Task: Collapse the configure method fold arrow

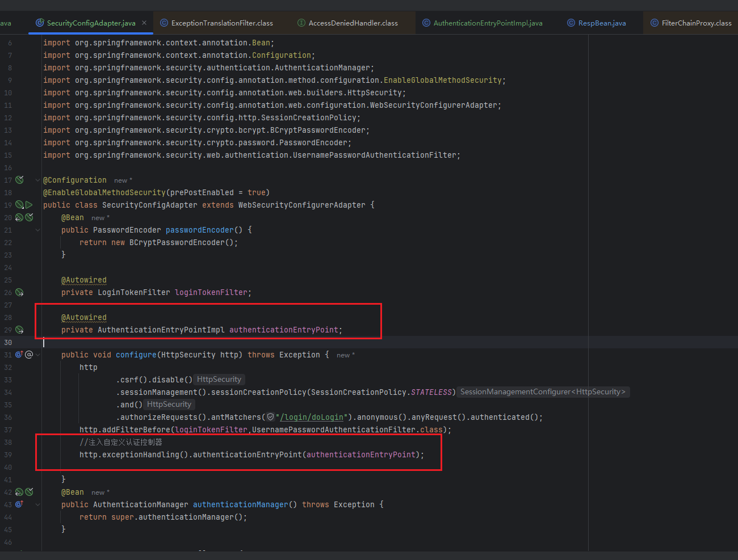Action: tap(37, 355)
